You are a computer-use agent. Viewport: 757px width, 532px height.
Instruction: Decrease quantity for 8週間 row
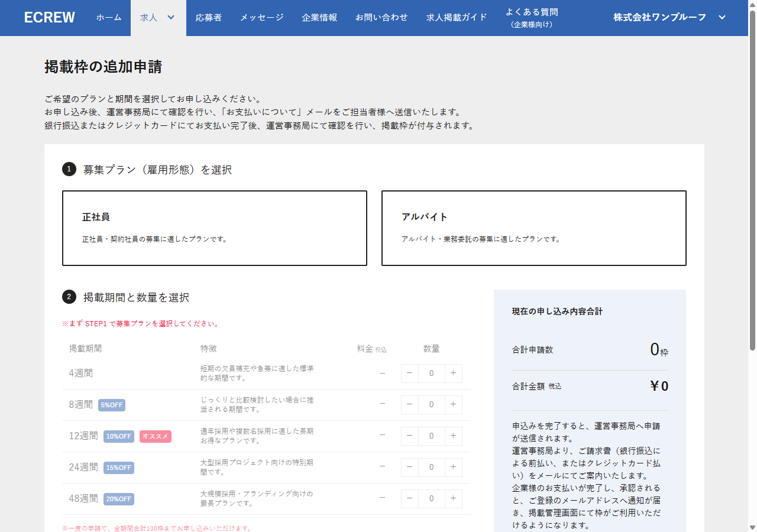click(x=410, y=405)
